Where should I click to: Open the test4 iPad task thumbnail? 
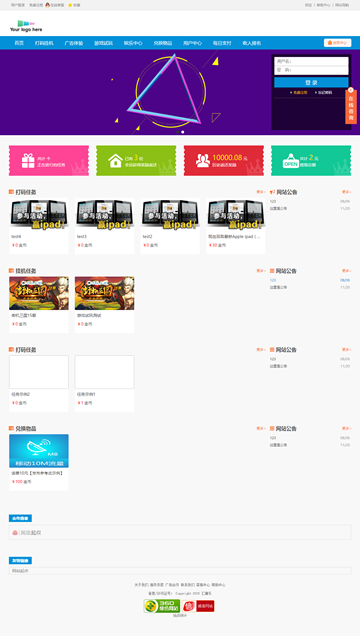pos(39,215)
